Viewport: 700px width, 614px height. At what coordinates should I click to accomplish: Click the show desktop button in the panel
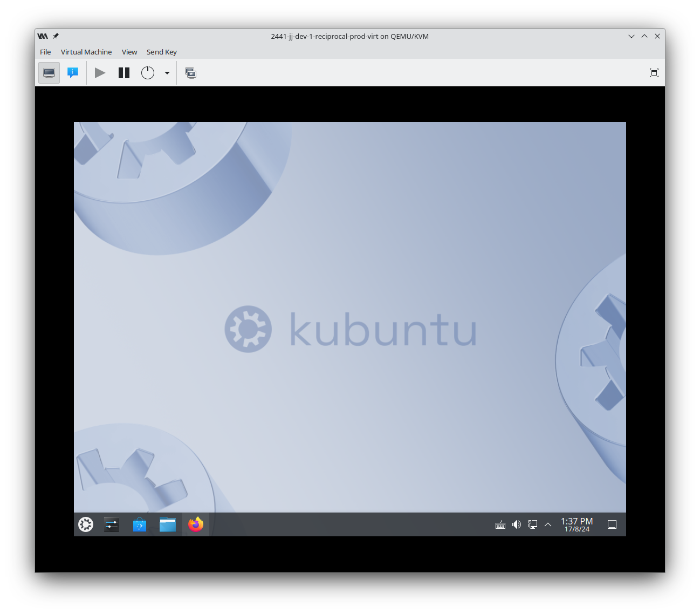coord(612,524)
